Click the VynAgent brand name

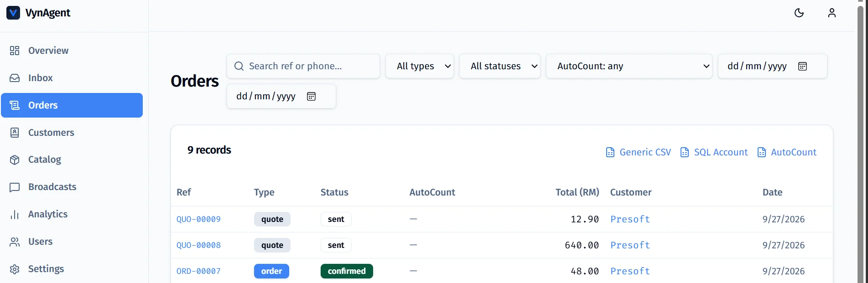[x=48, y=13]
